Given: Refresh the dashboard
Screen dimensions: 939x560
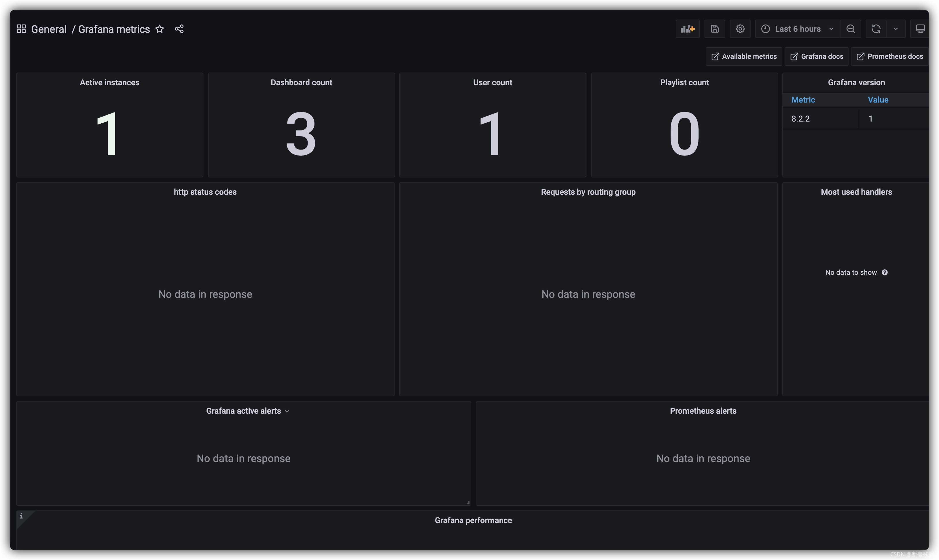Looking at the screenshot, I should [876, 29].
